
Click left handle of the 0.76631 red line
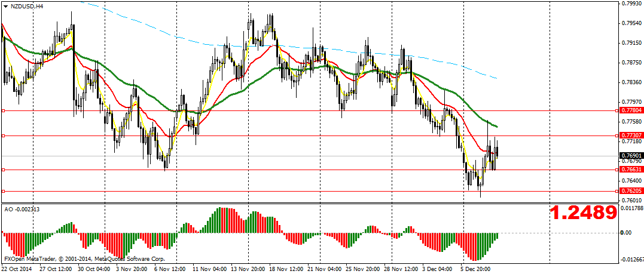pyautogui.click(x=3, y=170)
